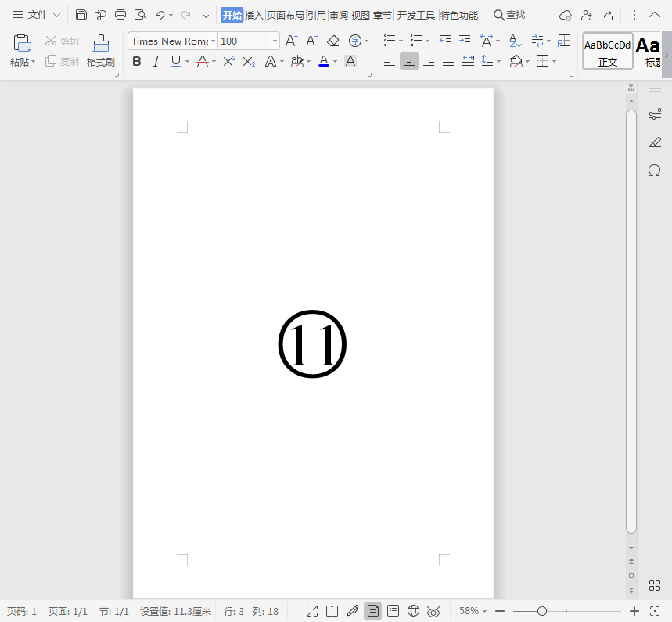Zoom out with the minus button
This screenshot has width=672, height=622.
[x=500, y=611]
